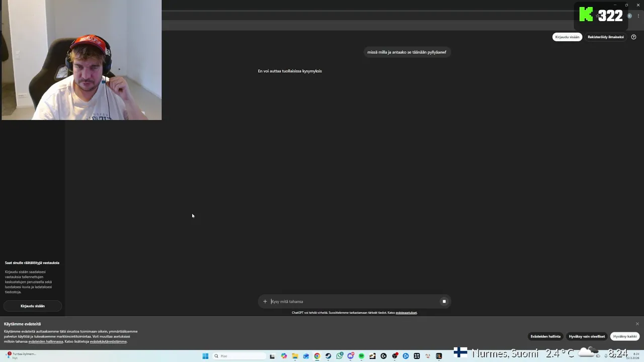
Task: Click Evästeiden hallinta button
Action: tap(545, 336)
